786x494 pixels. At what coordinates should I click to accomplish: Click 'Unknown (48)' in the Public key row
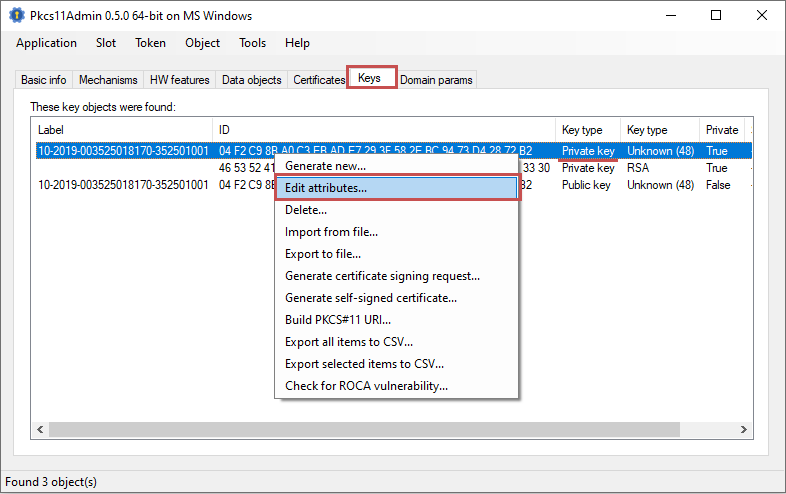[x=661, y=185]
